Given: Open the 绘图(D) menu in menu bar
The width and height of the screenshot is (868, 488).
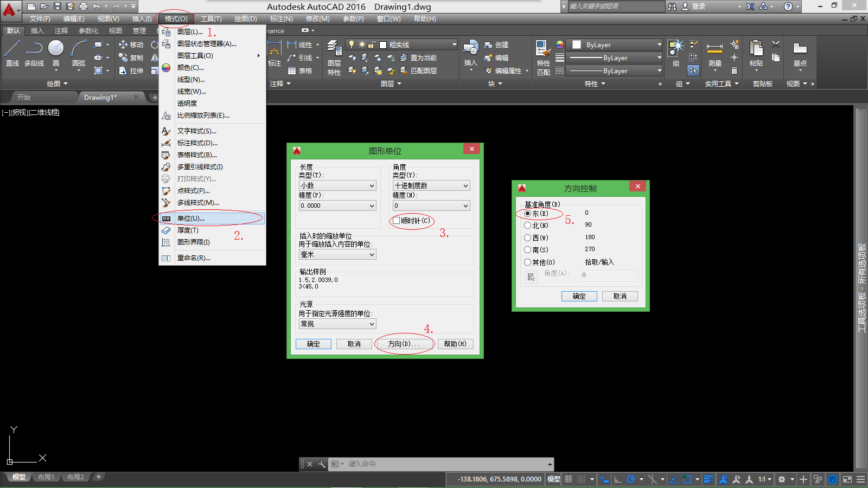Looking at the screenshot, I should (245, 19).
